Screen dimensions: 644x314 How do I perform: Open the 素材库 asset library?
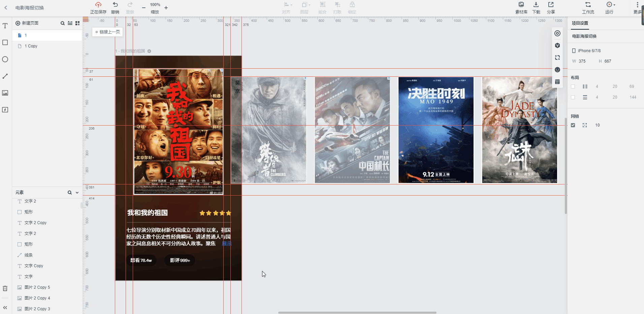point(521,8)
